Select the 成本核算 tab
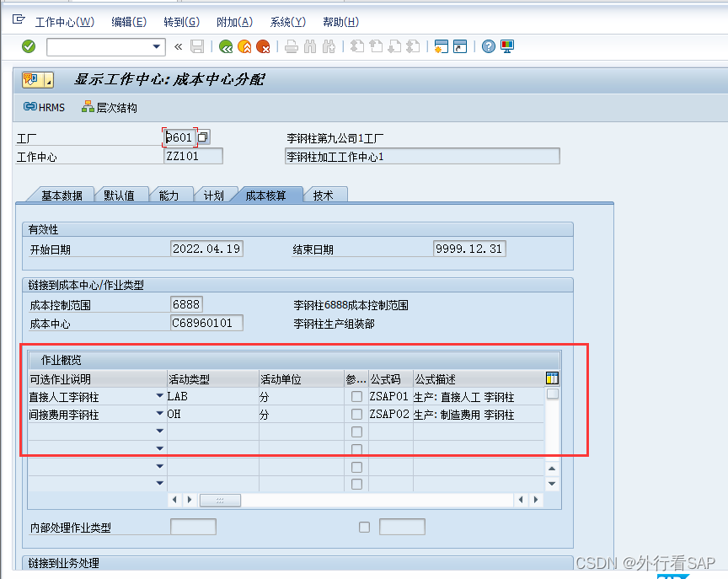Viewport: 728px width, 579px height. (265, 196)
